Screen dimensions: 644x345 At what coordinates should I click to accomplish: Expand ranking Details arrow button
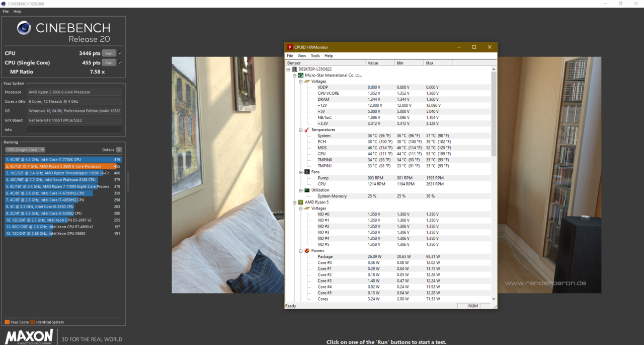pos(119,150)
